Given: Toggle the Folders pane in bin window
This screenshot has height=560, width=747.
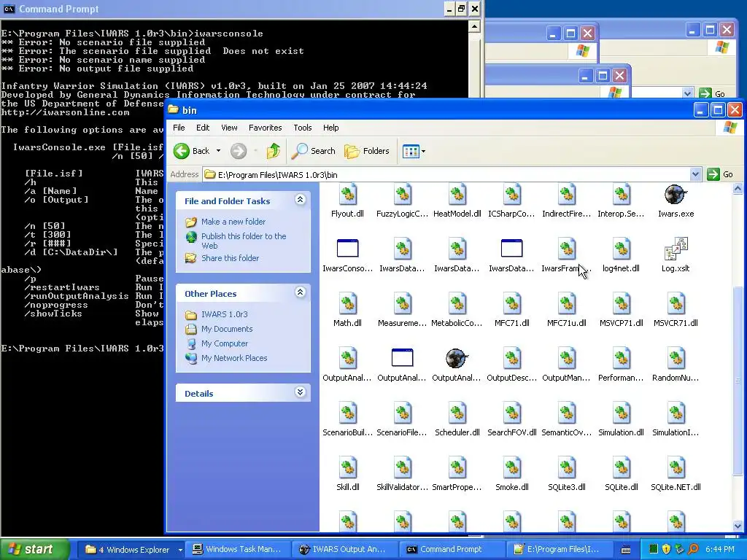Looking at the screenshot, I should [x=367, y=151].
